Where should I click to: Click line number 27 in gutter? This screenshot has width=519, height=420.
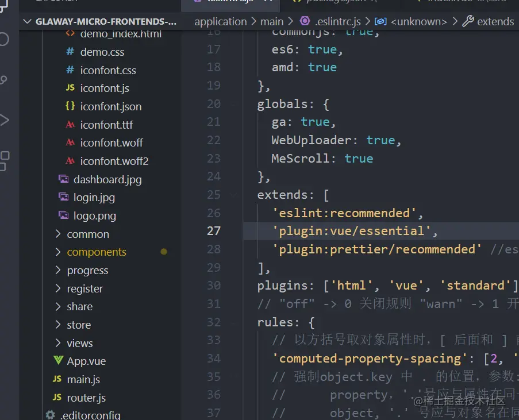[213, 231]
